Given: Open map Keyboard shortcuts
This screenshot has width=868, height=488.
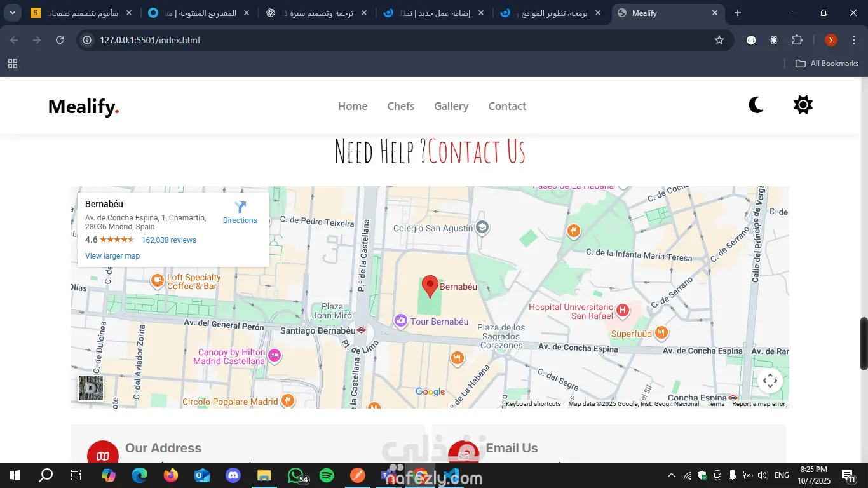Looking at the screenshot, I should (x=533, y=404).
